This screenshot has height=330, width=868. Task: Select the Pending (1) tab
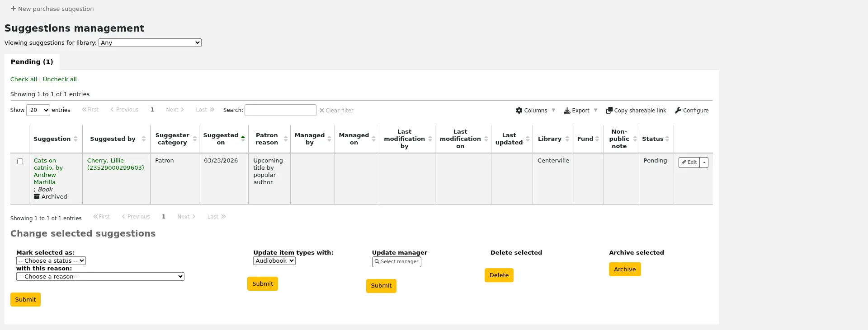click(x=32, y=62)
